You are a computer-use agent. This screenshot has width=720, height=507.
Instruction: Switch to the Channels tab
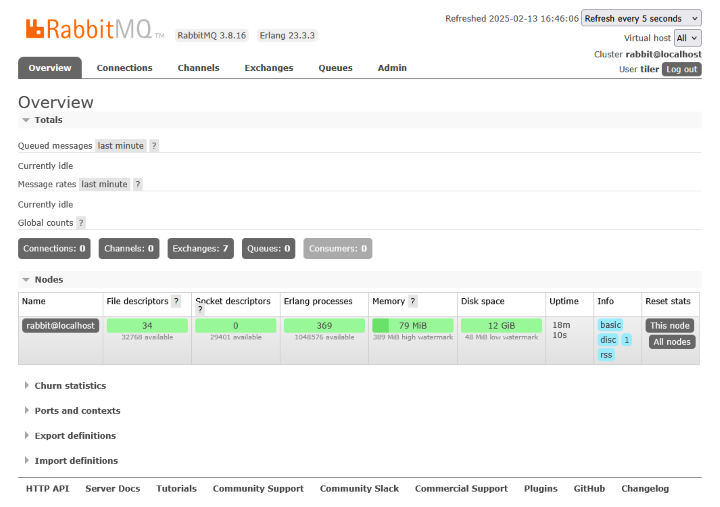198,68
